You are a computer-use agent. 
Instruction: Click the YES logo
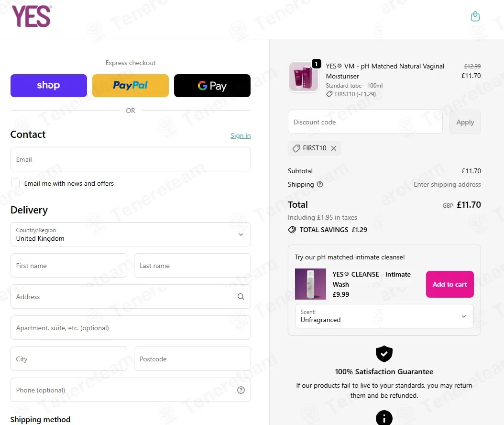click(32, 16)
